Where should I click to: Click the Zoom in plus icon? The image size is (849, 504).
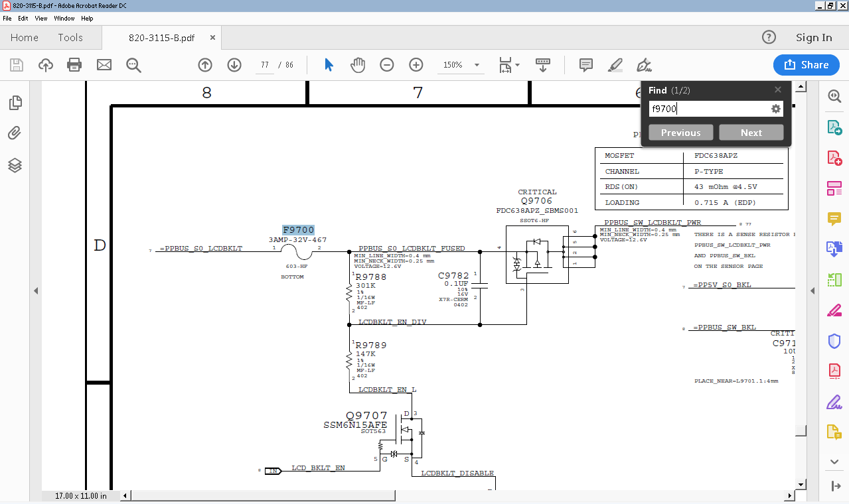pyautogui.click(x=416, y=64)
